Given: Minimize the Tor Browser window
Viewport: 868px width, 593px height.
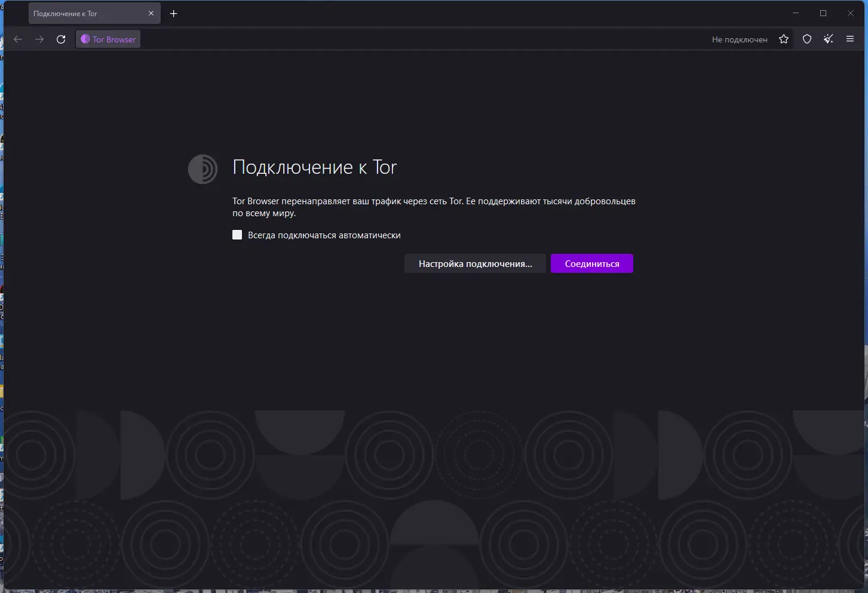Looking at the screenshot, I should click(796, 13).
